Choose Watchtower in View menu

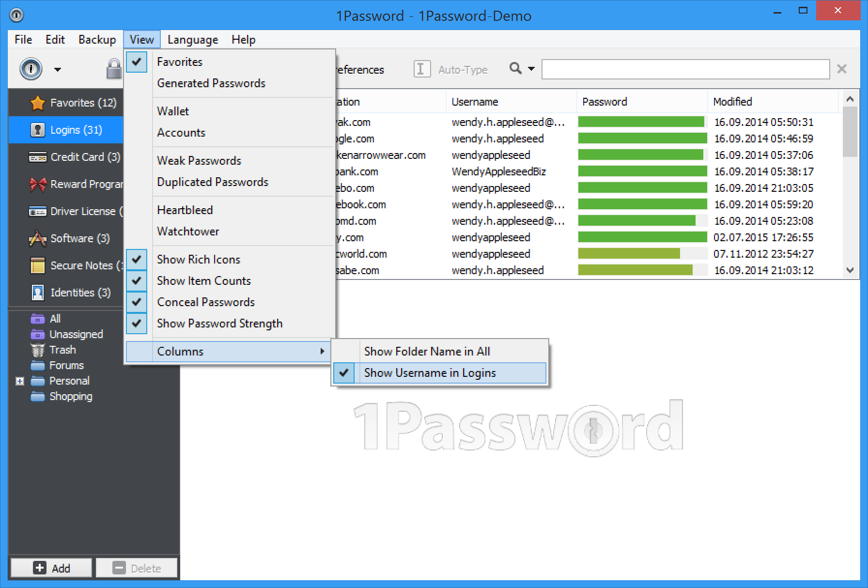click(230, 232)
